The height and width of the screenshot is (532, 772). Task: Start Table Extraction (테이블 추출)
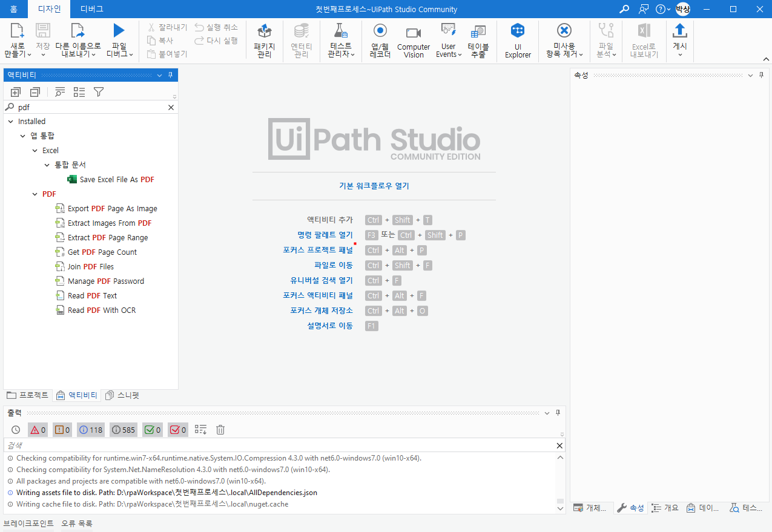(x=478, y=41)
